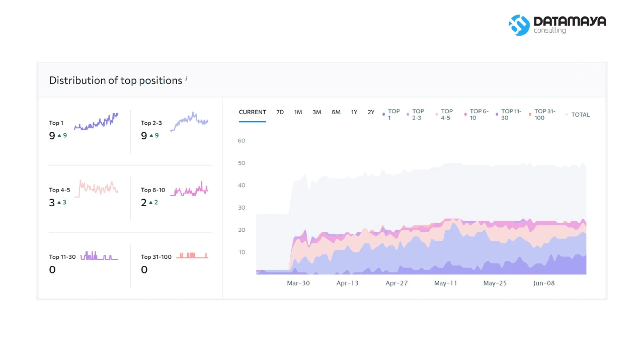Switch to the CURRENT time range tab
Screen dimensions: 644x362
click(253, 112)
